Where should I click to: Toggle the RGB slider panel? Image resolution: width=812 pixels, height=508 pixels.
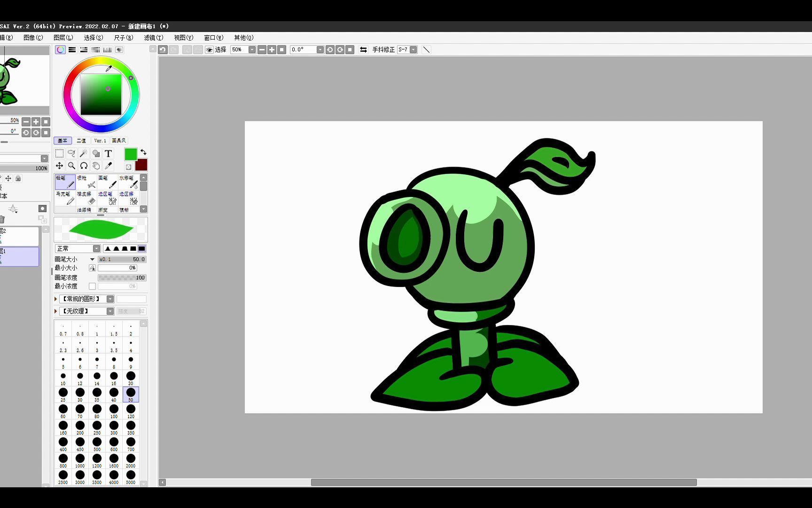coord(72,49)
